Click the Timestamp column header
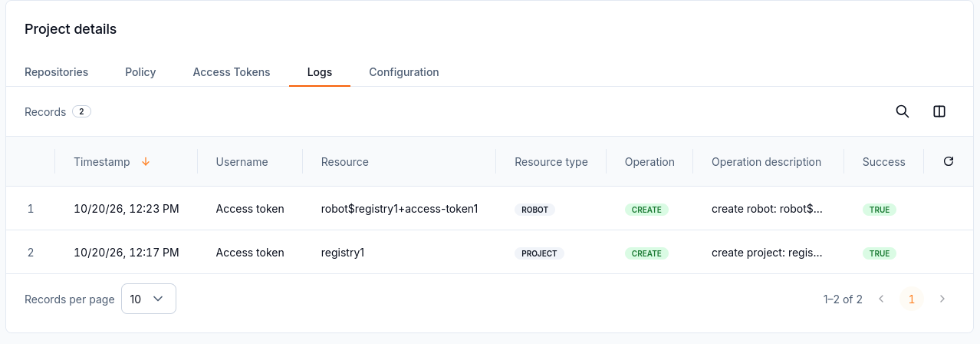The image size is (980, 344). [102, 162]
